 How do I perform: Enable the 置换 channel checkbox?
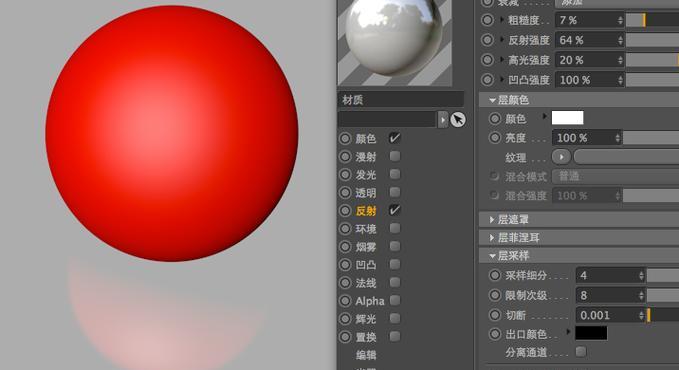click(394, 336)
